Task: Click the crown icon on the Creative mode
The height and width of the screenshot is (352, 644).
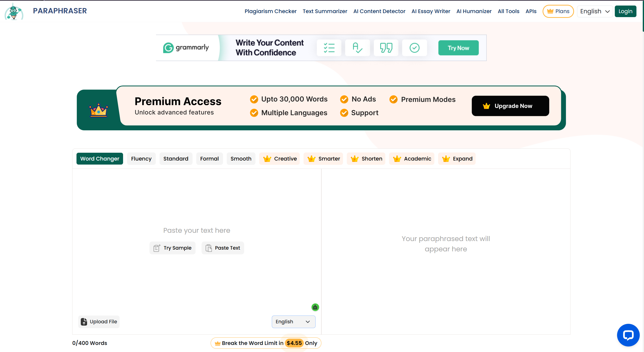Action: coord(267,159)
